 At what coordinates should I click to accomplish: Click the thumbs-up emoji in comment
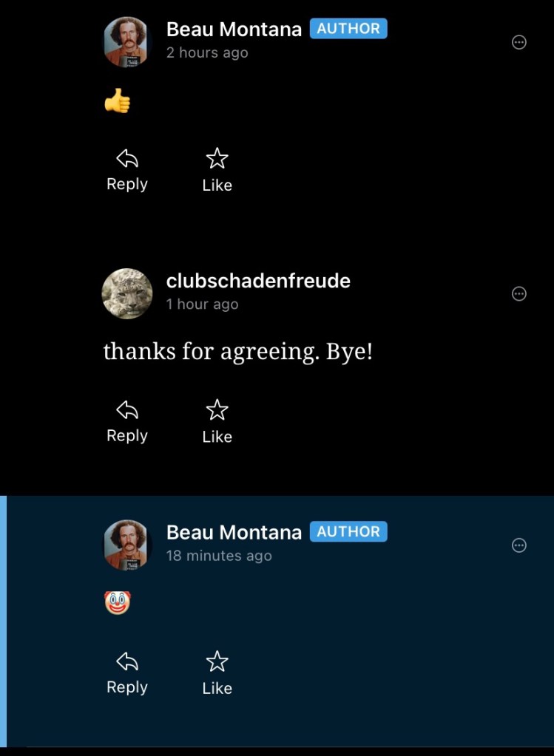click(118, 101)
